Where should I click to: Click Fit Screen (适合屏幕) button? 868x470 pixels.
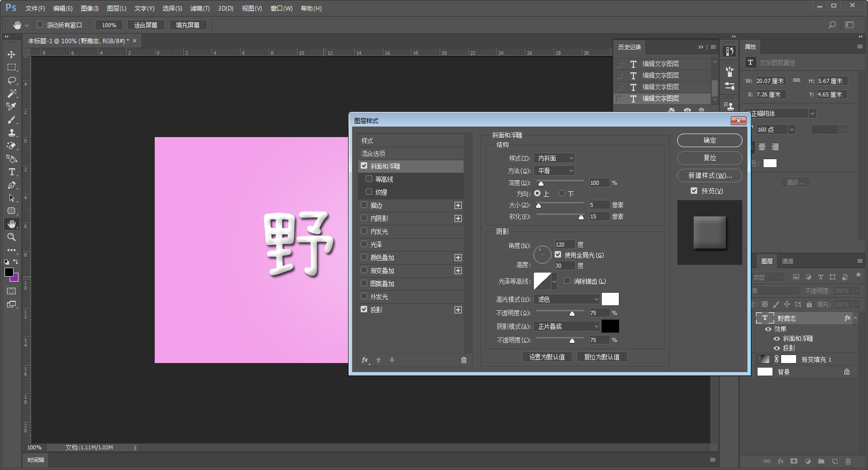coord(146,25)
